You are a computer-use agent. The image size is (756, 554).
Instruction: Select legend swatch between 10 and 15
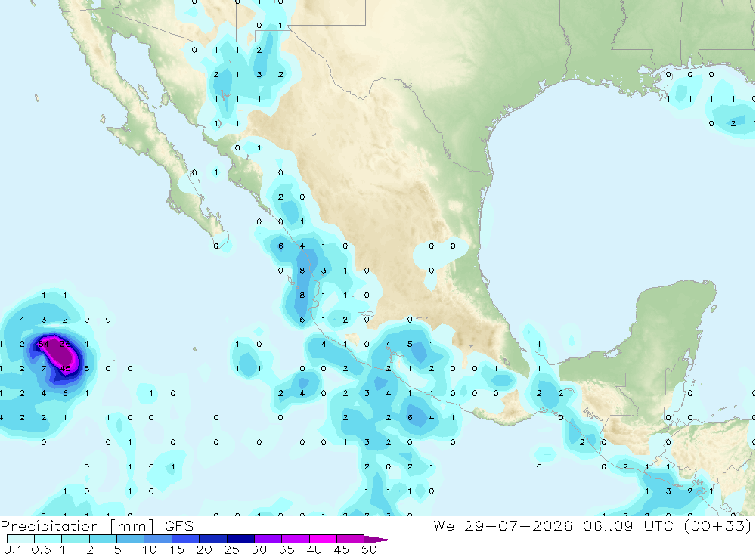[x=158, y=539]
